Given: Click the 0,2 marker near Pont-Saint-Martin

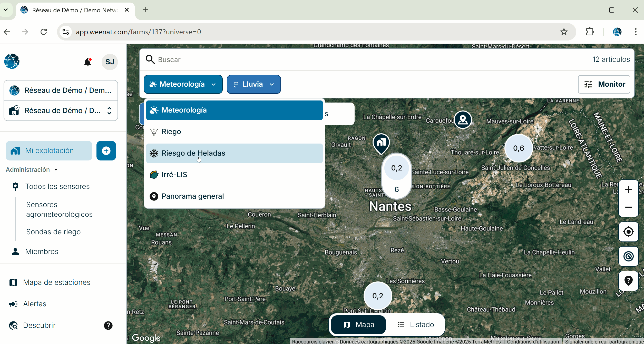Looking at the screenshot, I should click(377, 296).
